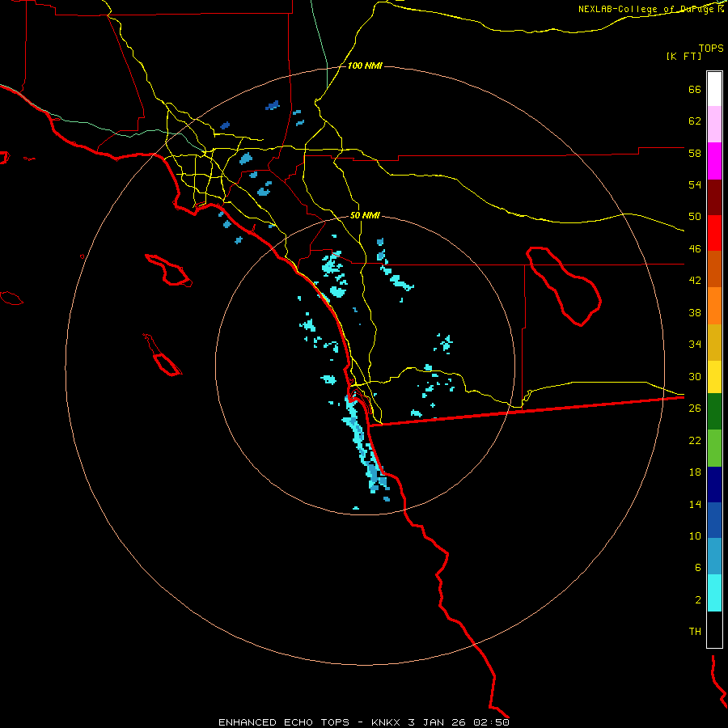Select the light green legend swatch
The width and height of the screenshot is (728, 728).
714,448
